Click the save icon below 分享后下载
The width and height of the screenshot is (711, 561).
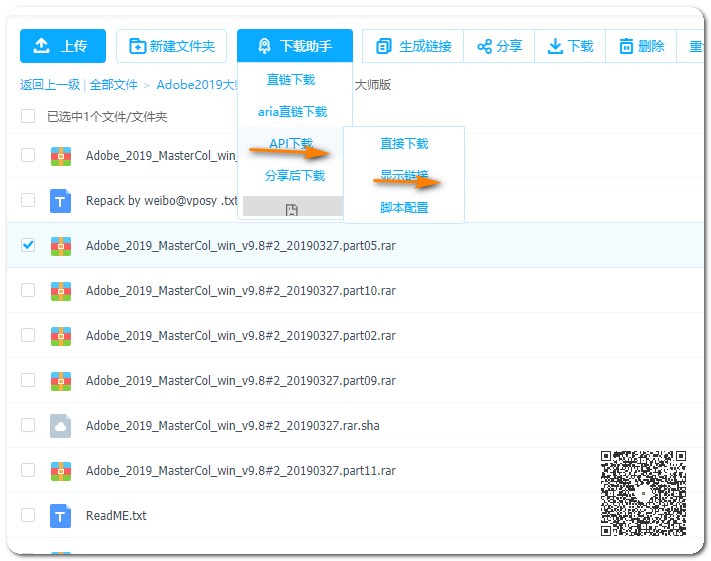click(x=292, y=209)
